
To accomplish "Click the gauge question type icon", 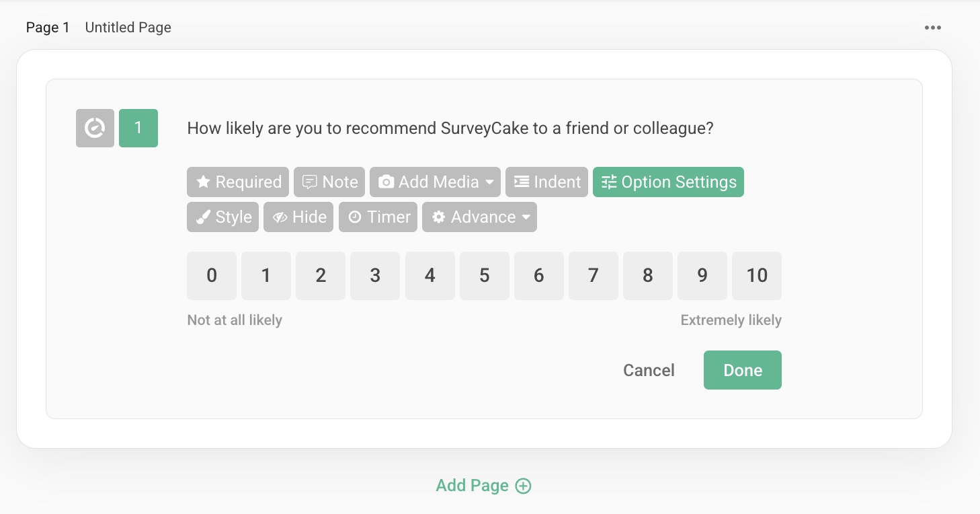I will tap(95, 128).
